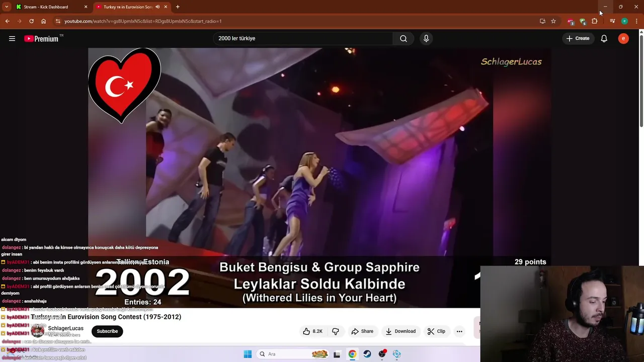Screen dimensions: 644x362
Task: Bookmark this page with the star icon
Action: 553,21
